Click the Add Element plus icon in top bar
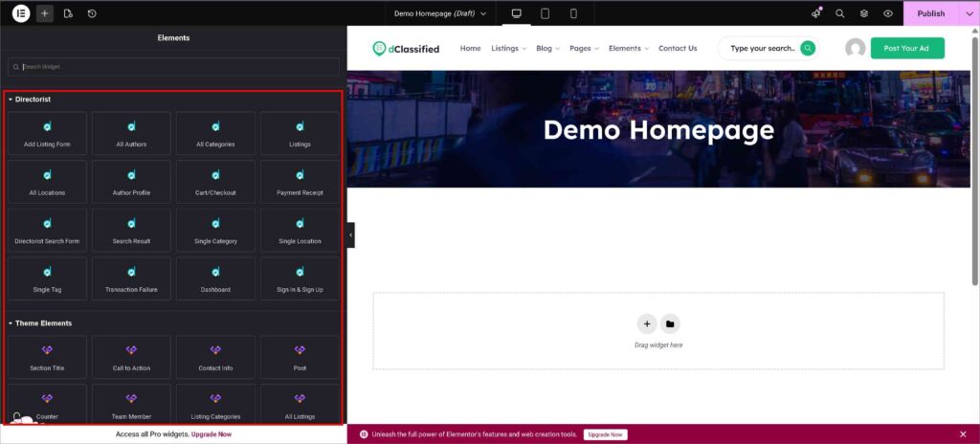Viewport: 980px width, 444px height. point(45,13)
